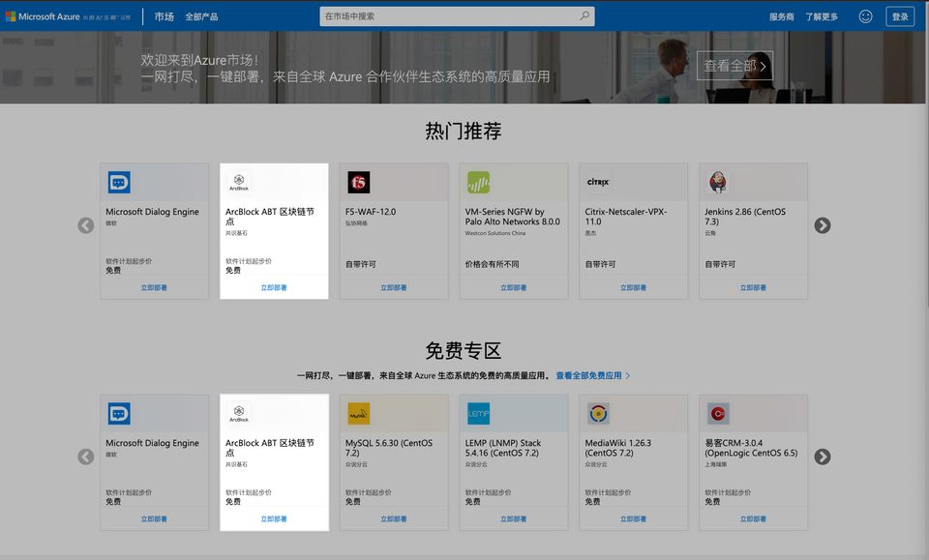
Task: Advance free zone carousel with right arrow
Action: point(822,457)
